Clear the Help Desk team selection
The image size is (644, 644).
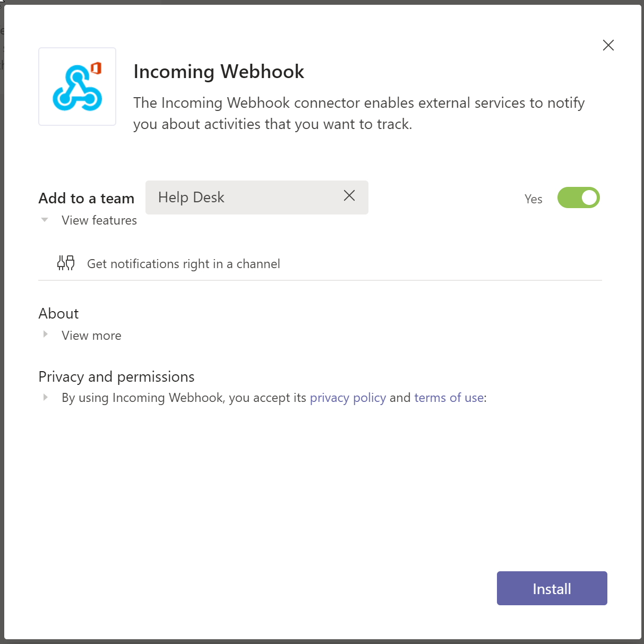click(x=349, y=196)
